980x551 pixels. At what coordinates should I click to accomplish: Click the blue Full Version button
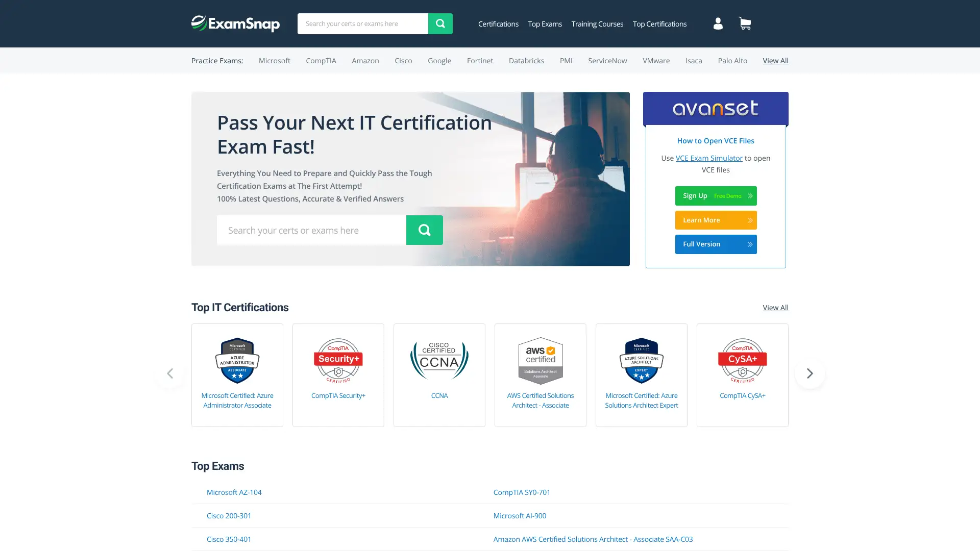click(x=716, y=244)
